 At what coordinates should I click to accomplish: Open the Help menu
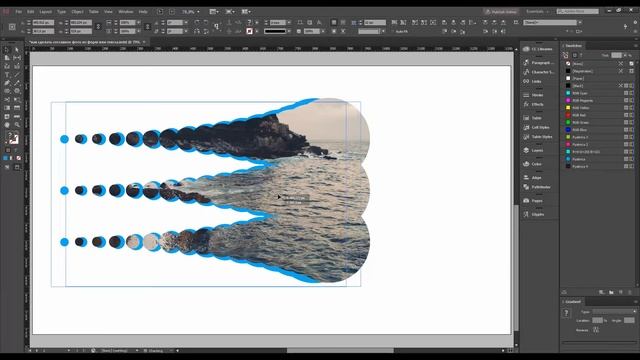[x=143, y=12]
